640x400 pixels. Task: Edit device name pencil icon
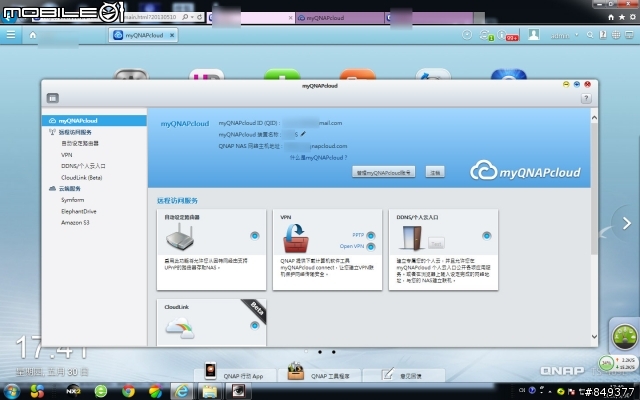click(x=303, y=134)
